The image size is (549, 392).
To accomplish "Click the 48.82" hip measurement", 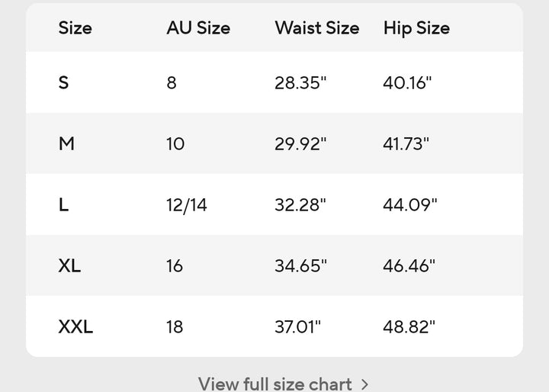I will (x=409, y=326).
